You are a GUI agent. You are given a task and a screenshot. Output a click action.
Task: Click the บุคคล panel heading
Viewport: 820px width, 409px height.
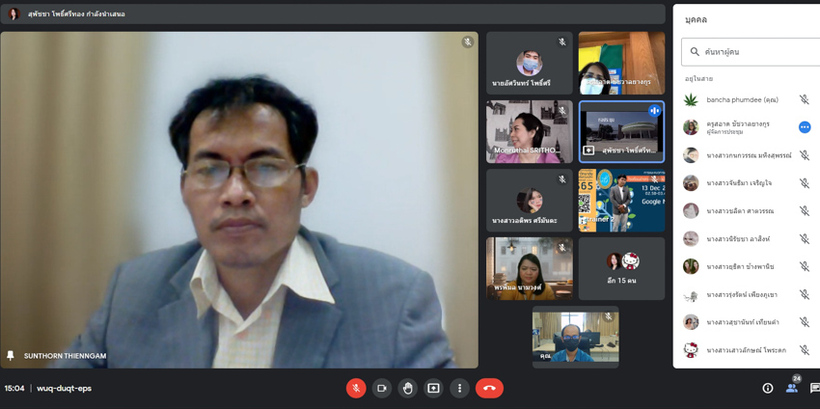(696, 20)
